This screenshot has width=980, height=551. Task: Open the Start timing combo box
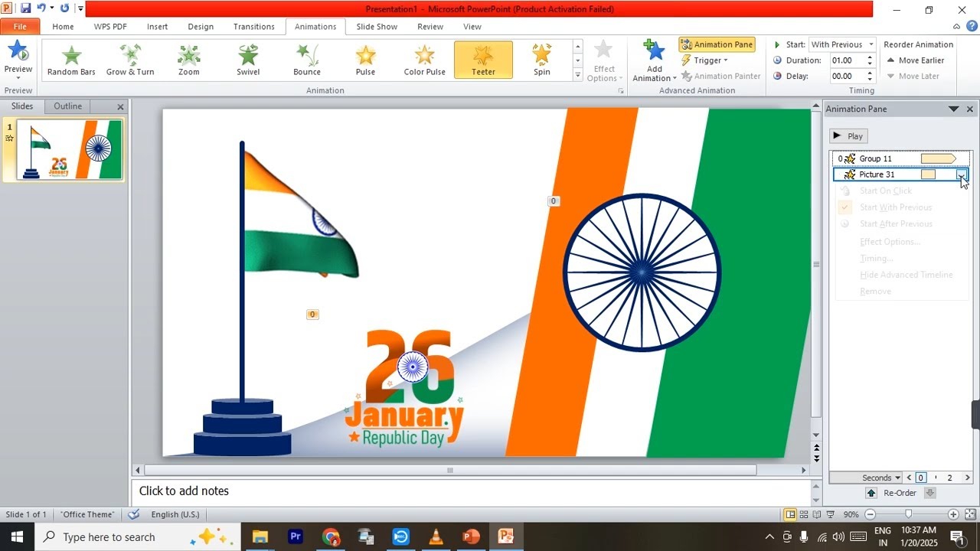click(x=842, y=44)
